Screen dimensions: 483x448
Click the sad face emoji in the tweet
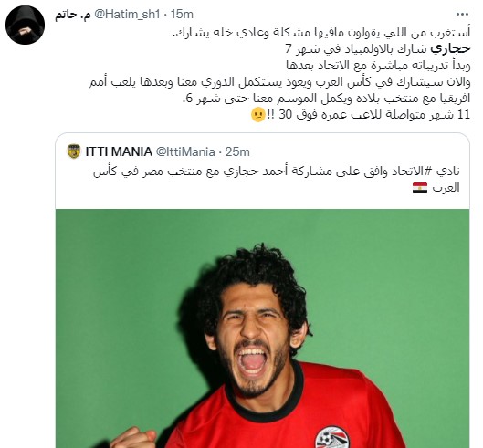[x=258, y=115]
